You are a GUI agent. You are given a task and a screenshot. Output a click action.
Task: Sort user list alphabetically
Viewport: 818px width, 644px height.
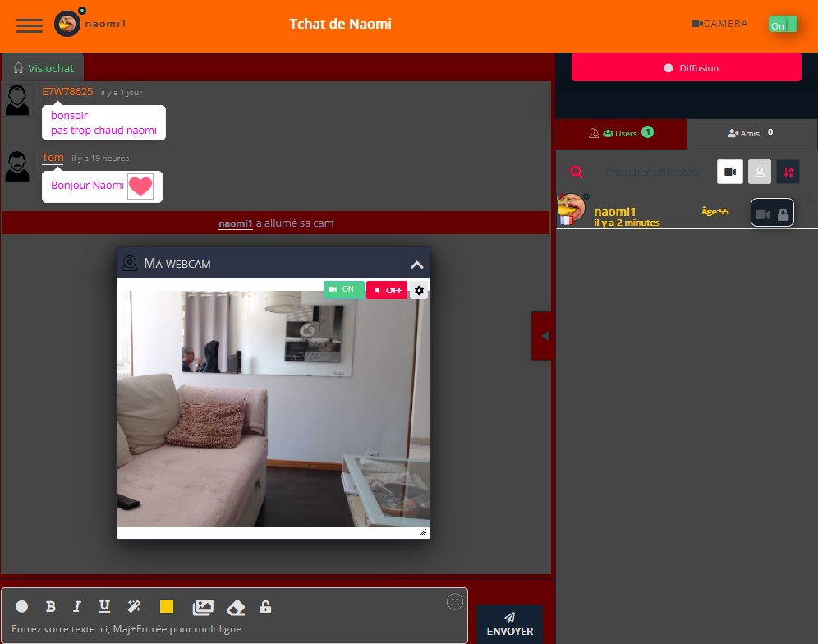pos(788,172)
